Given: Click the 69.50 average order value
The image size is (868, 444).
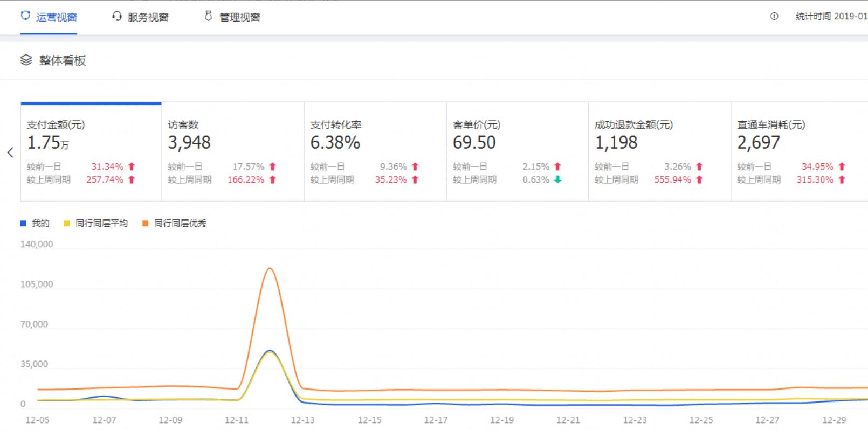Looking at the screenshot, I should point(474,143).
